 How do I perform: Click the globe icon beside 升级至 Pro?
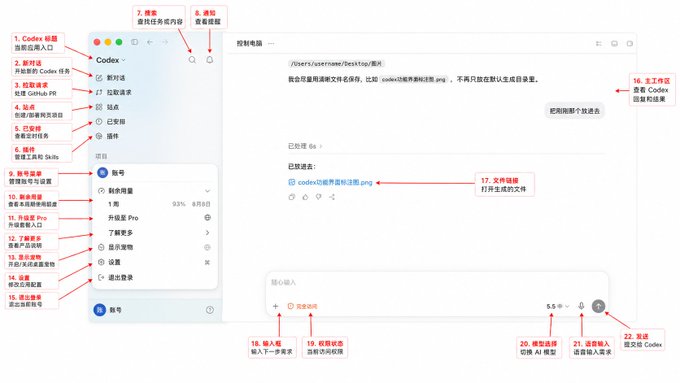(207, 218)
